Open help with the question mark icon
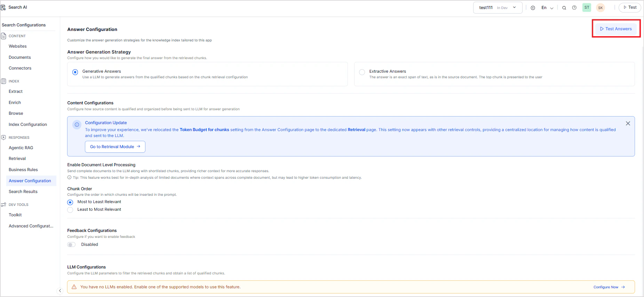The width and height of the screenshot is (644, 297). (x=574, y=8)
